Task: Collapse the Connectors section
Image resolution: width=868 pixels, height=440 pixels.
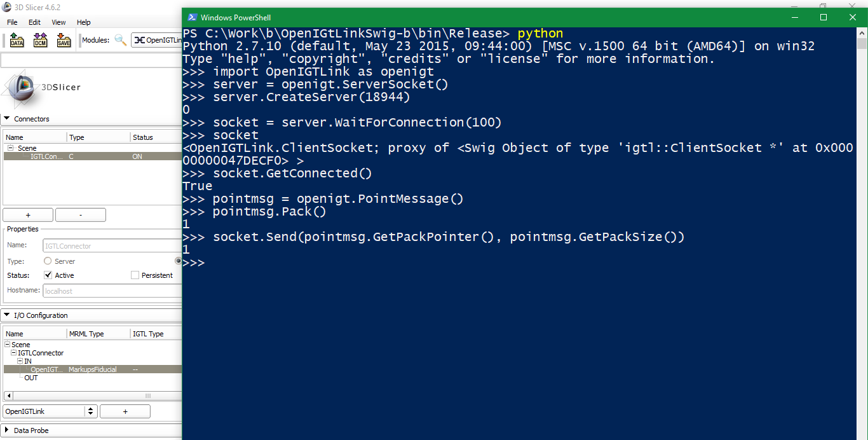Action: click(7, 119)
